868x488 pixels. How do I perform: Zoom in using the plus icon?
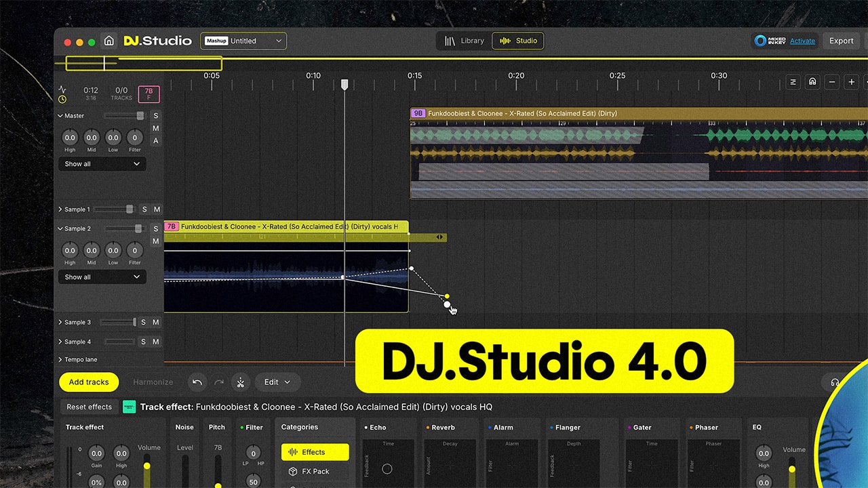coord(852,82)
